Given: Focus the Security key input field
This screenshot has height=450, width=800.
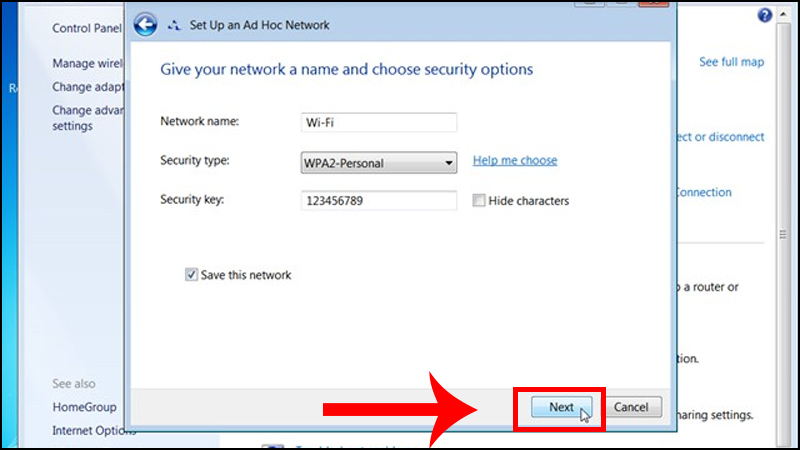Looking at the screenshot, I should tap(379, 201).
